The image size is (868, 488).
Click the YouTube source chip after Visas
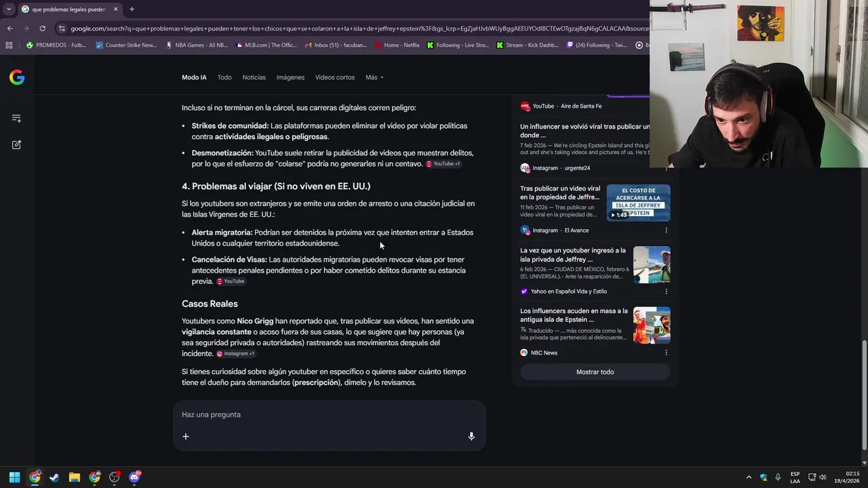[231, 281]
